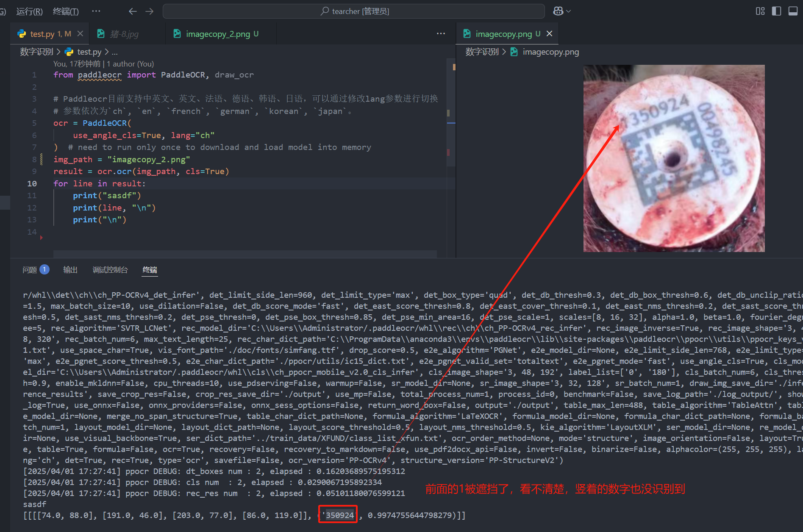Image resolution: width=803 pixels, height=532 pixels.
Task: Click the image icon in imagecopy.png breadcrumb
Action: click(x=514, y=52)
